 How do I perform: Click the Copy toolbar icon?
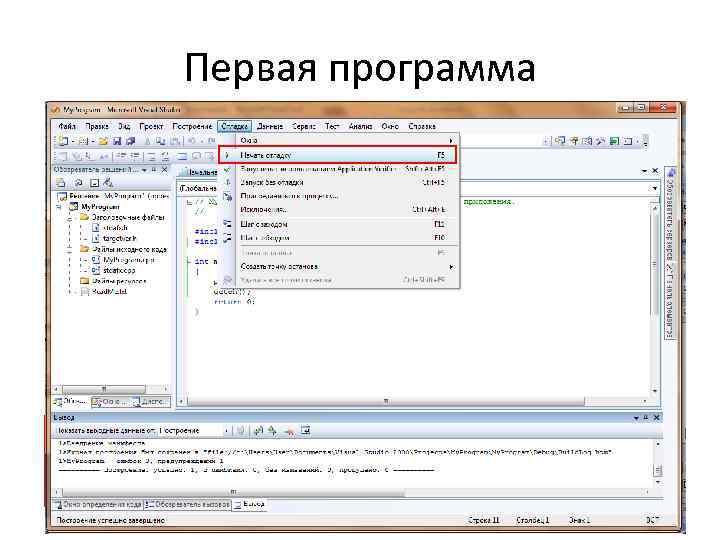click(x=160, y=141)
